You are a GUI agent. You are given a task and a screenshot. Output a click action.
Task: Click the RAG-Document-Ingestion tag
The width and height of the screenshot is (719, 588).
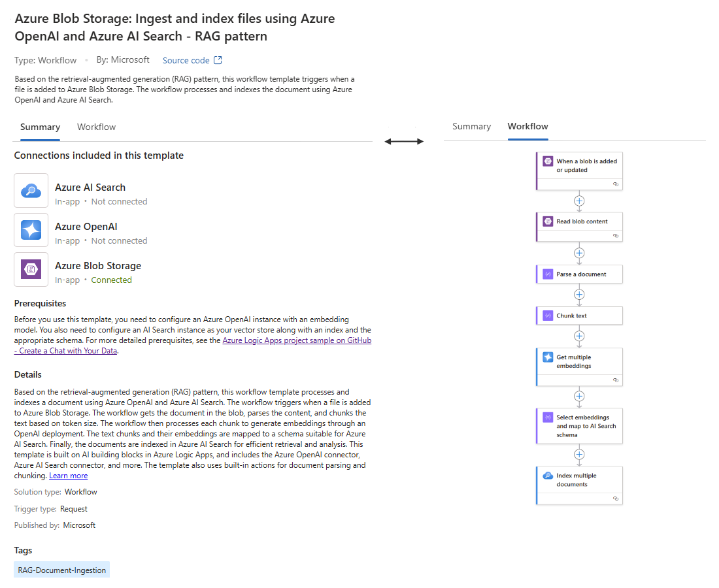point(62,570)
